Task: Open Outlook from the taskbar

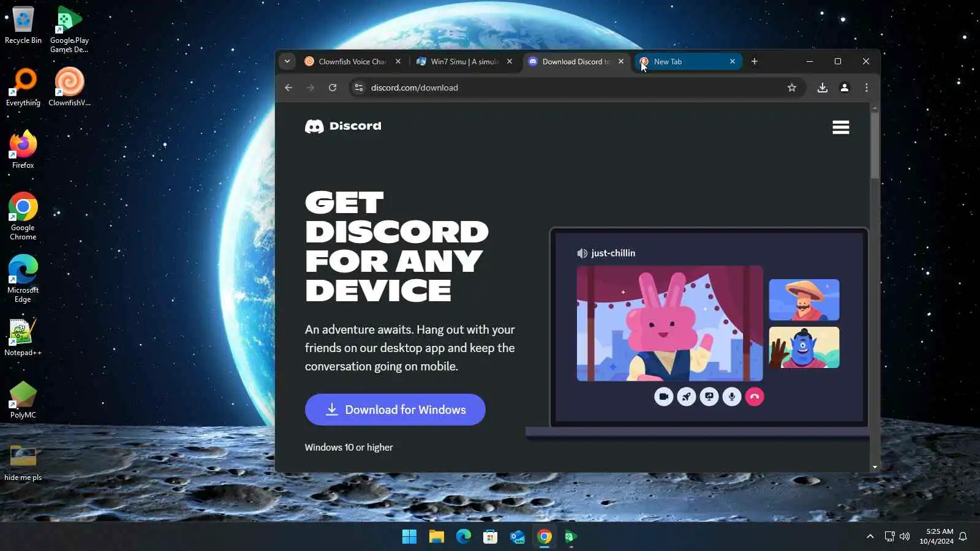Action: 518,537
